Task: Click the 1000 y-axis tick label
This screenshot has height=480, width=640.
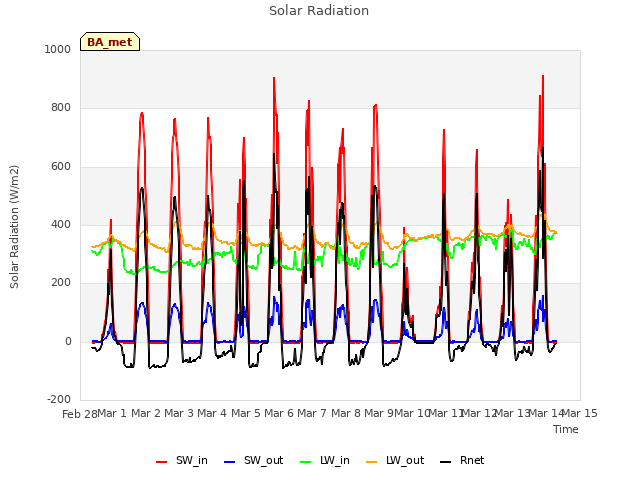Action: point(58,49)
